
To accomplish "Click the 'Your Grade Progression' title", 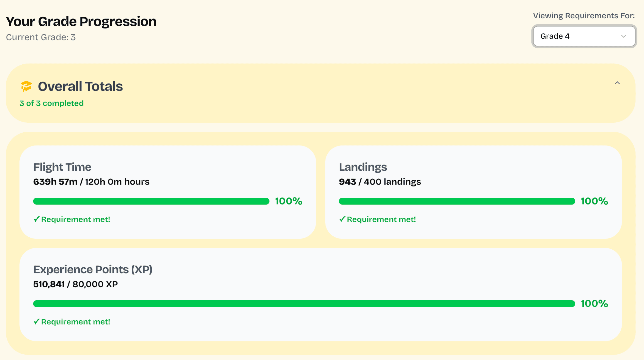I will [x=81, y=21].
